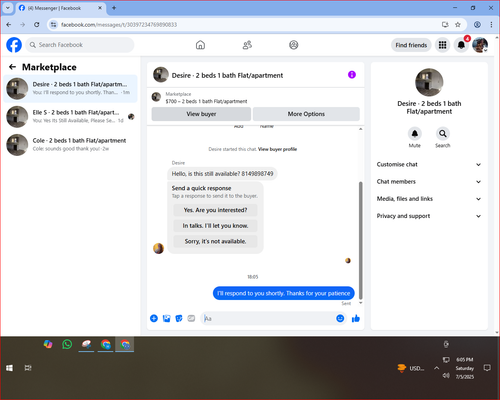
Task: Expand Media, files and links section
Action: (x=429, y=199)
